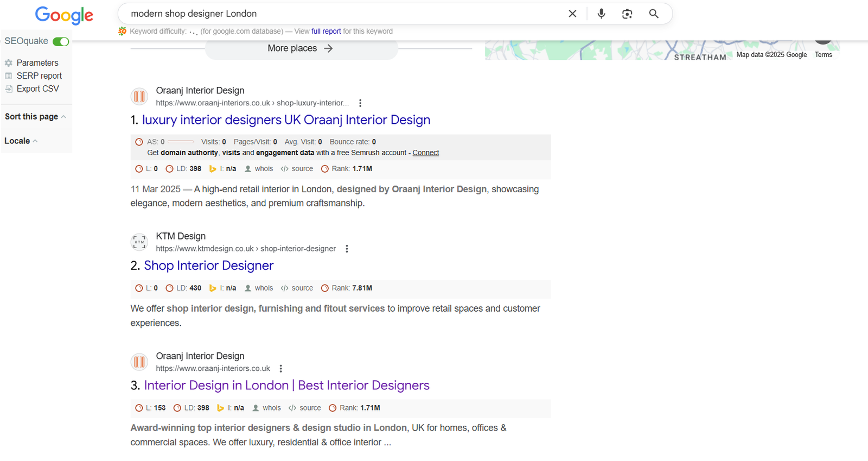Viewport: 868px width, 461px height.
Task: Open three-dot menu for KTM Design result
Action: (347, 249)
